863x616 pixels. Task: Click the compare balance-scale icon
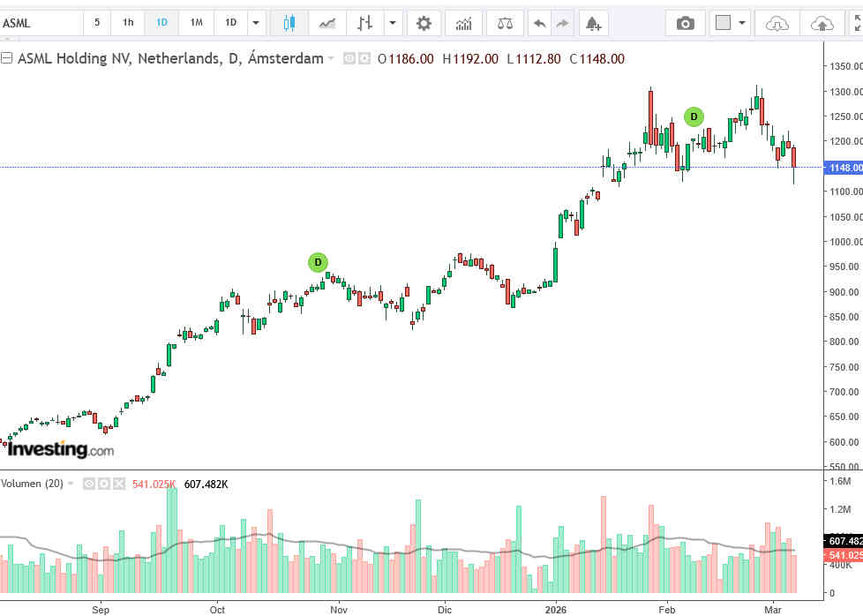[505, 23]
